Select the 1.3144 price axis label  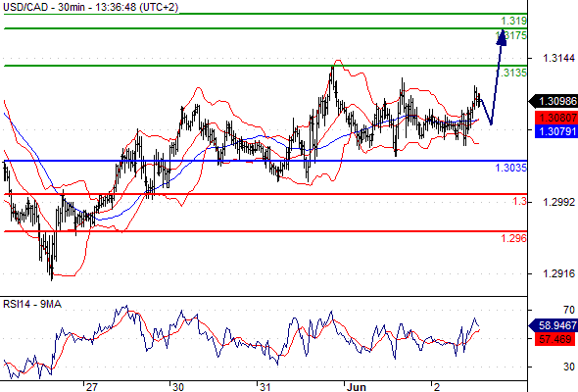point(558,58)
